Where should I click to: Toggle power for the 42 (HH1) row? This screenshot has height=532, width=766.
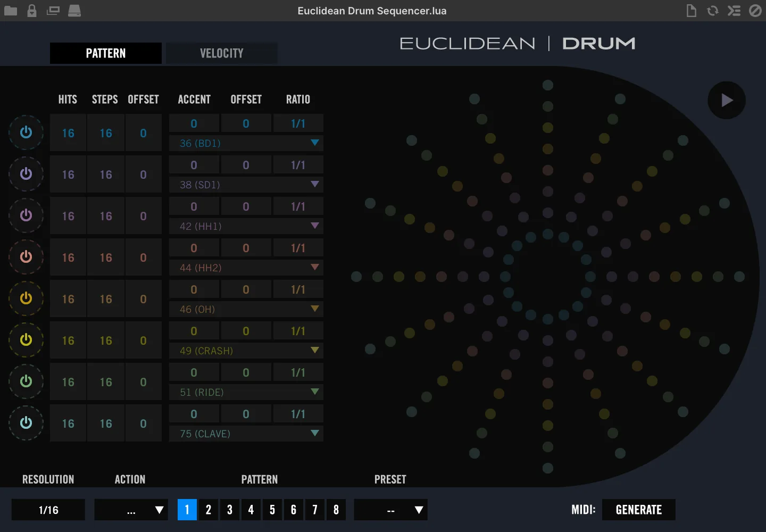tap(26, 215)
